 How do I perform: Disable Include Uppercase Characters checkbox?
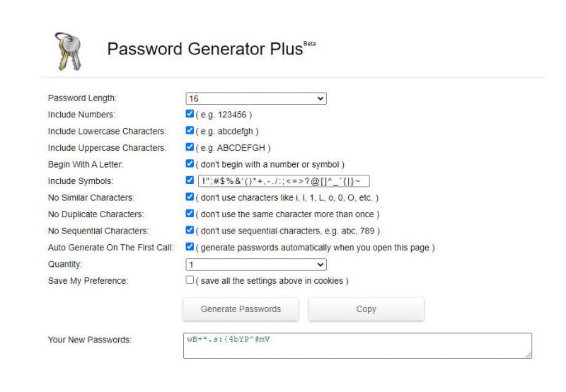tap(190, 147)
